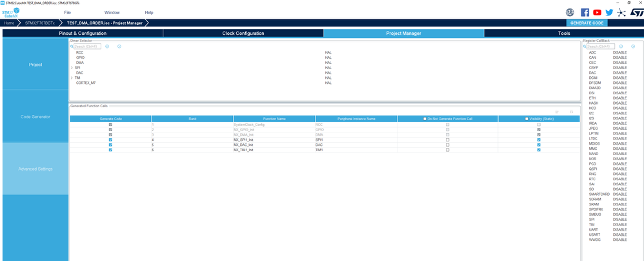Open the HAL driver dropdown for RCC
This screenshot has height=261, width=644.
click(x=328, y=52)
